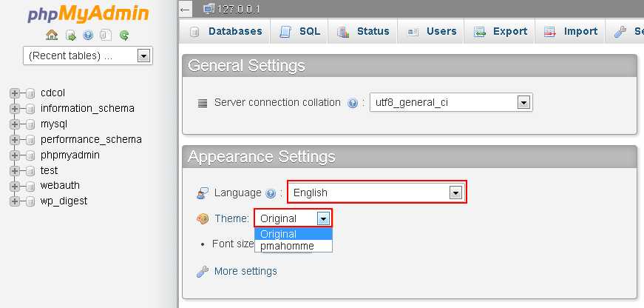
Task: Click the database icon next to cdcol
Action: [30, 93]
